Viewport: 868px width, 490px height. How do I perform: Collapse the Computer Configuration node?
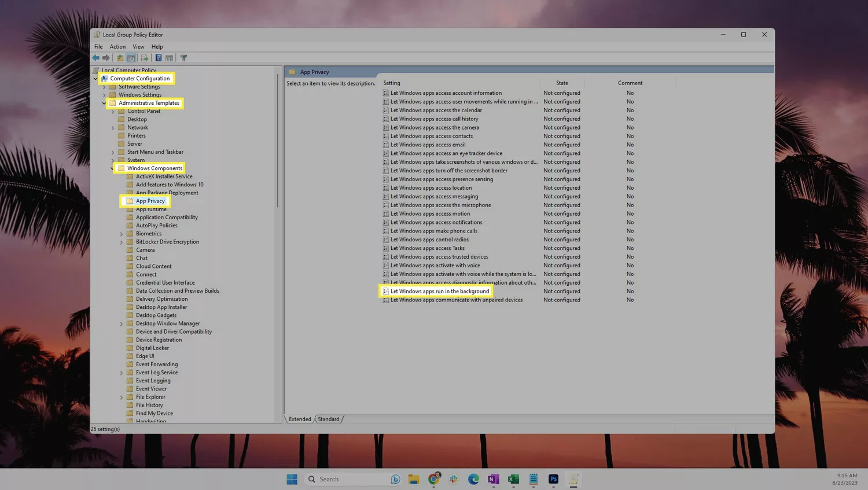pyautogui.click(x=95, y=79)
